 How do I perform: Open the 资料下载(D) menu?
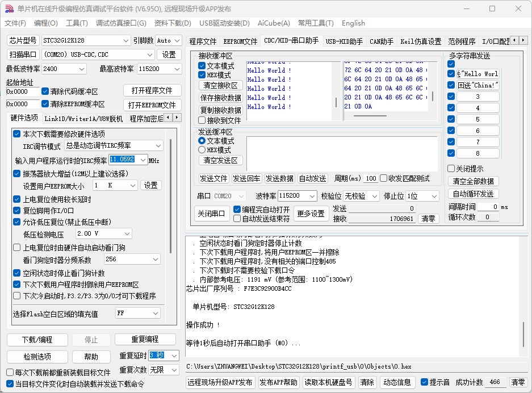(x=173, y=23)
